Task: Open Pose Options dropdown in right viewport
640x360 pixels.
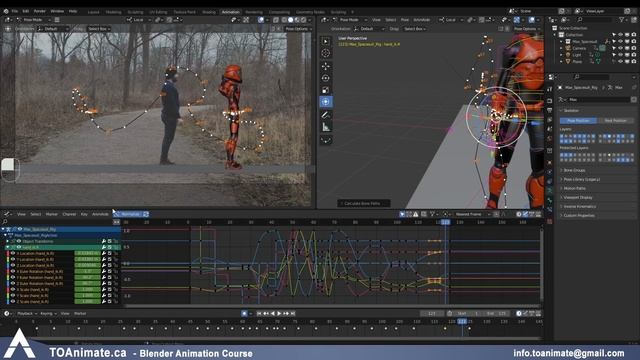Action: [x=527, y=29]
